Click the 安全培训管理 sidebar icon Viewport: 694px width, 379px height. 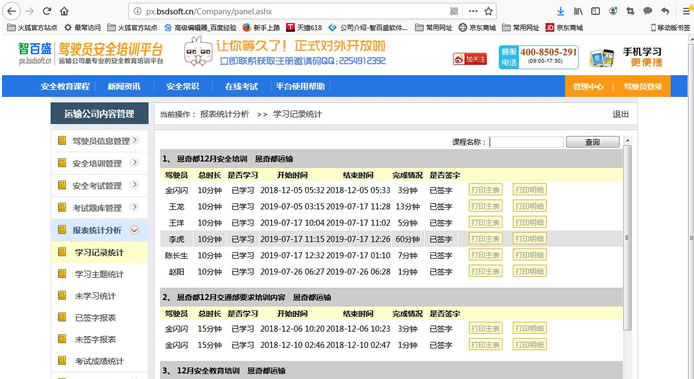(x=62, y=163)
